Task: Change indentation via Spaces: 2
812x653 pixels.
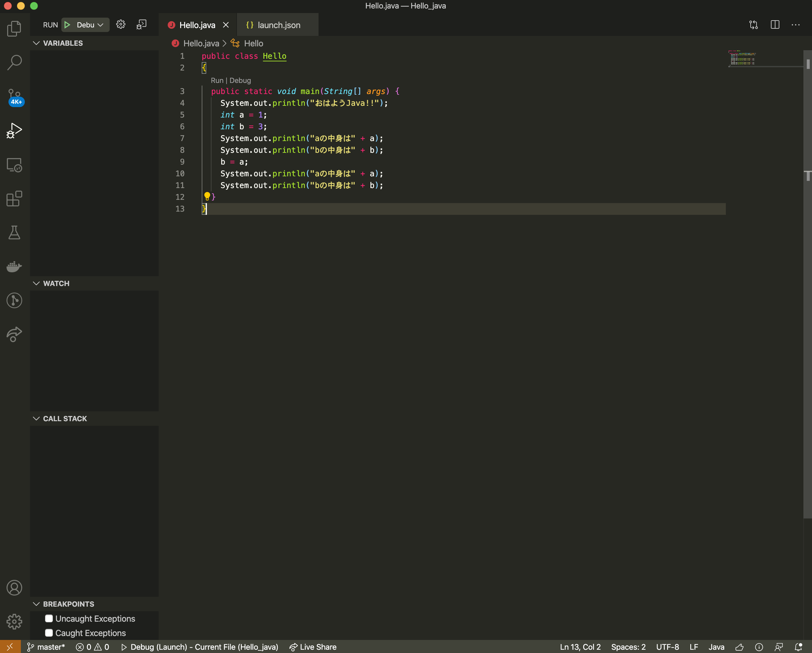Action: tap(628, 646)
